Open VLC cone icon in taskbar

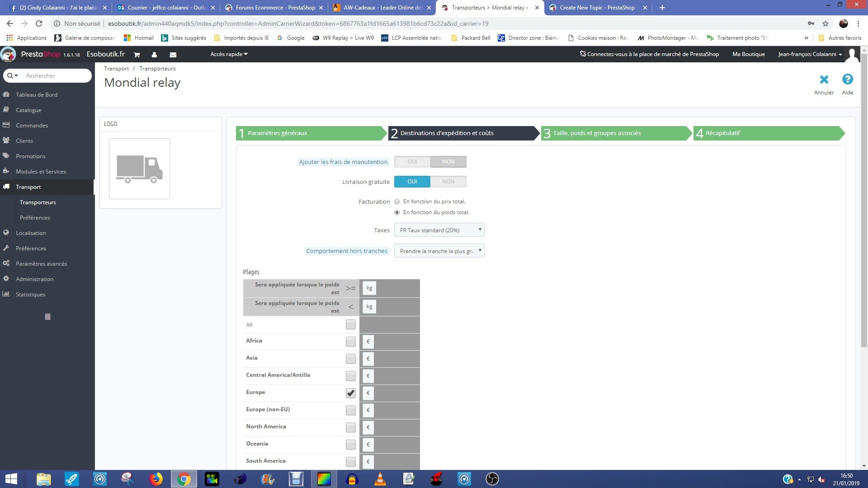pos(380,479)
